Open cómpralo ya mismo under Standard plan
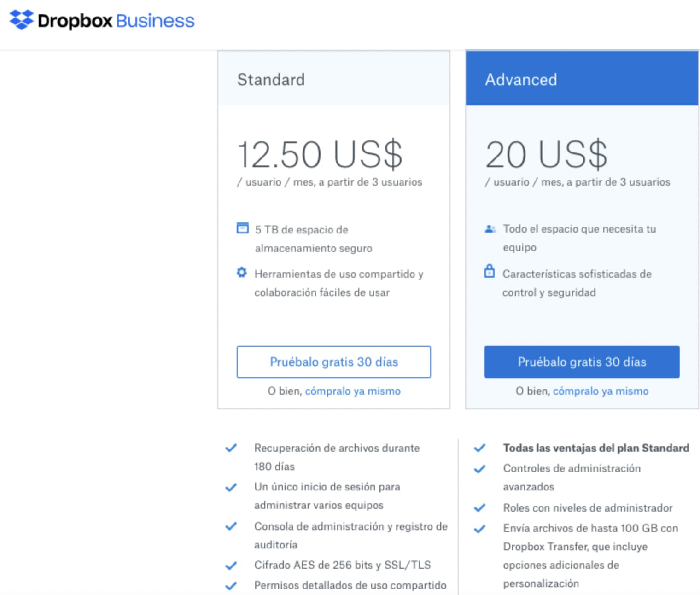 (x=352, y=391)
